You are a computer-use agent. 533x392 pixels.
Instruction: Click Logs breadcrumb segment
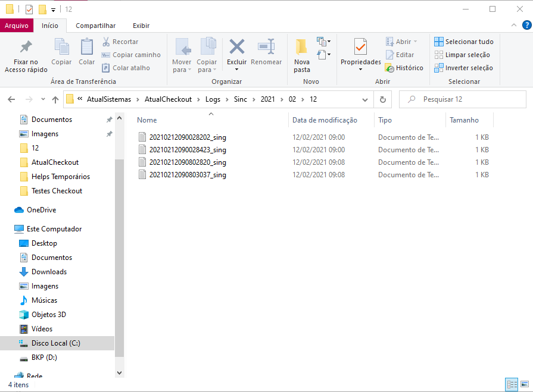coord(213,99)
